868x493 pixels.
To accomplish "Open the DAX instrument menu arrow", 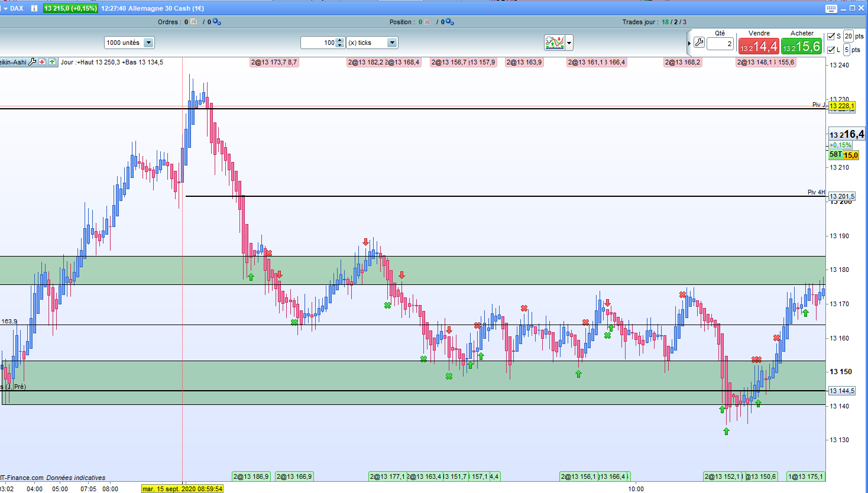I will pyautogui.click(x=5, y=8).
